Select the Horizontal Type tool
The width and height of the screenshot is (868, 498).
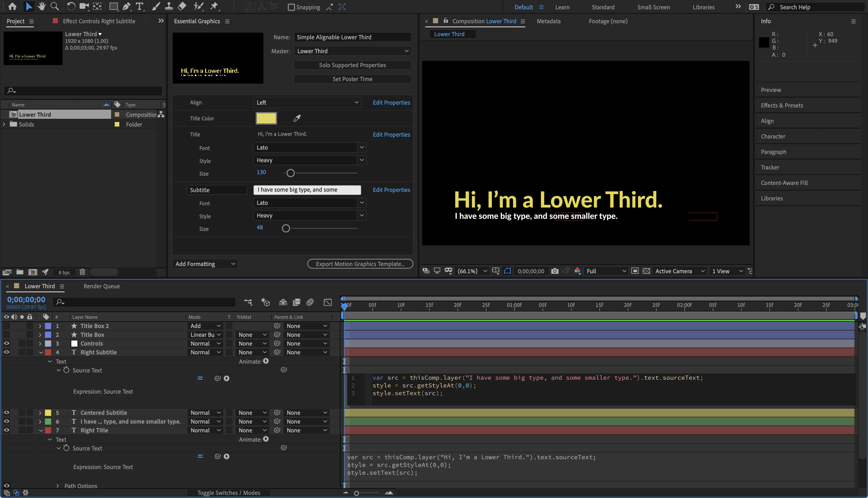tap(139, 6)
